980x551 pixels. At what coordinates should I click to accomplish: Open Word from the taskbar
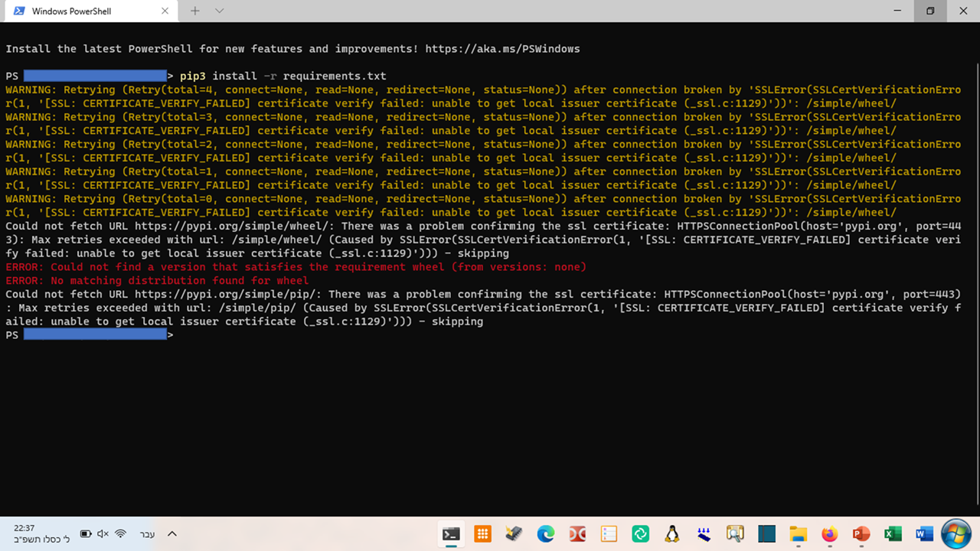tap(924, 534)
